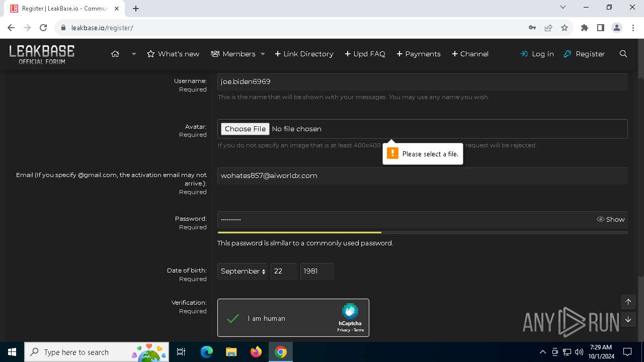View site security lock icon

tap(63, 28)
